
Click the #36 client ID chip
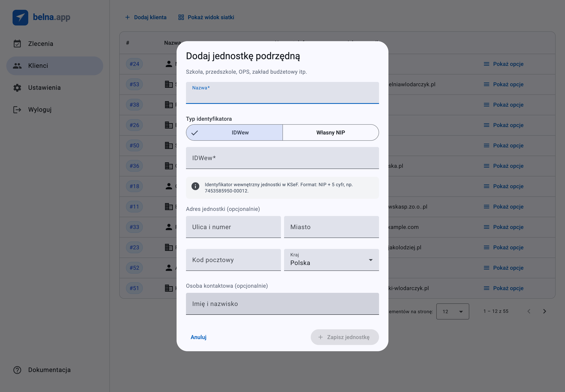point(135,166)
